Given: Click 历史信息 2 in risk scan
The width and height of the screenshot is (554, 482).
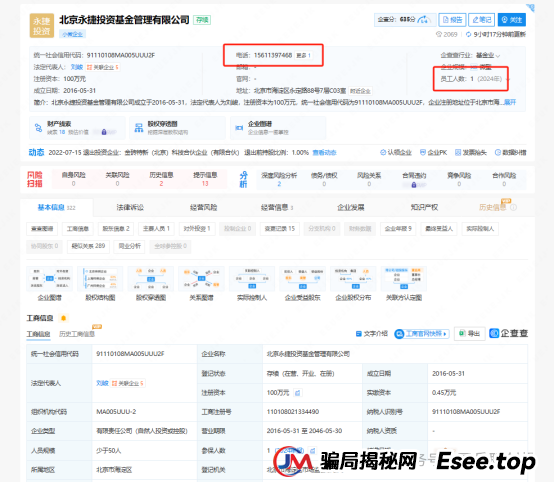Looking at the screenshot, I should pos(161,179).
